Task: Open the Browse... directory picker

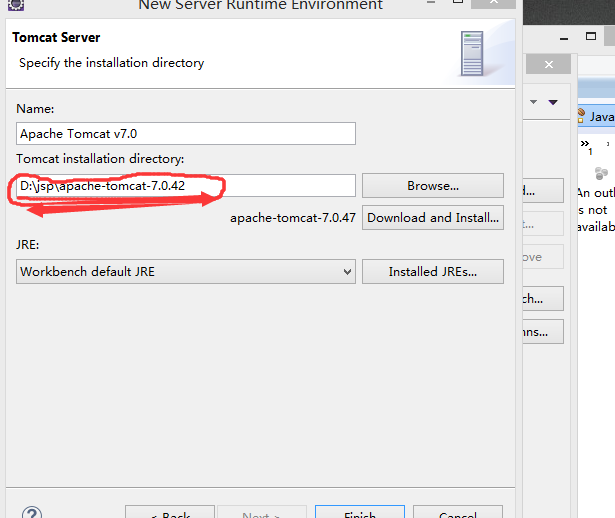Action: point(433,185)
